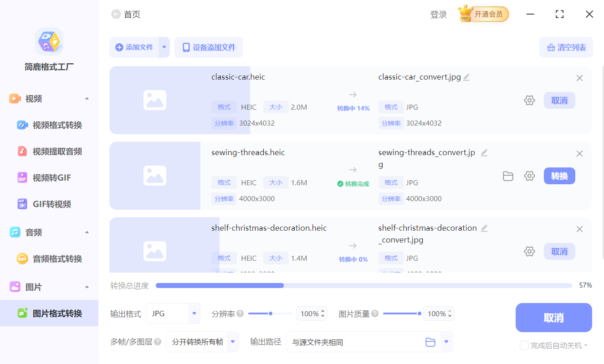This screenshot has width=604, height=364.
Task: Click 设备添加文件 button
Action: (x=209, y=47)
